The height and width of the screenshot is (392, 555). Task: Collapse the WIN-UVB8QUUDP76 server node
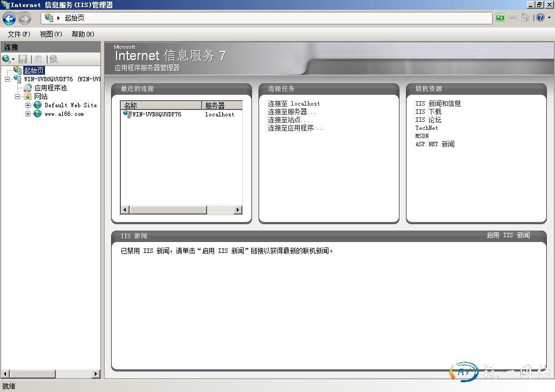click(8, 79)
